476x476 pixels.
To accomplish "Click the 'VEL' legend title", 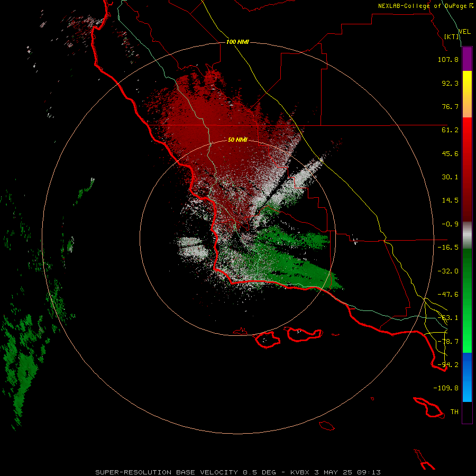I will tap(464, 31).
